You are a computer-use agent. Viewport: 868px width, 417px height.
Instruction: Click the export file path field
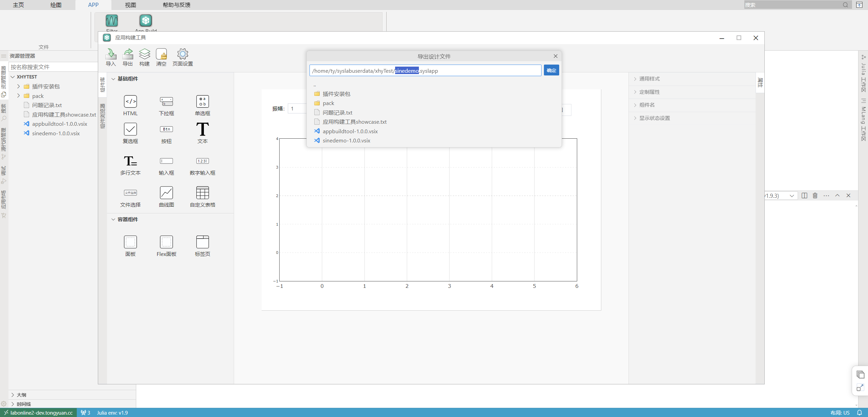[x=476, y=71]
